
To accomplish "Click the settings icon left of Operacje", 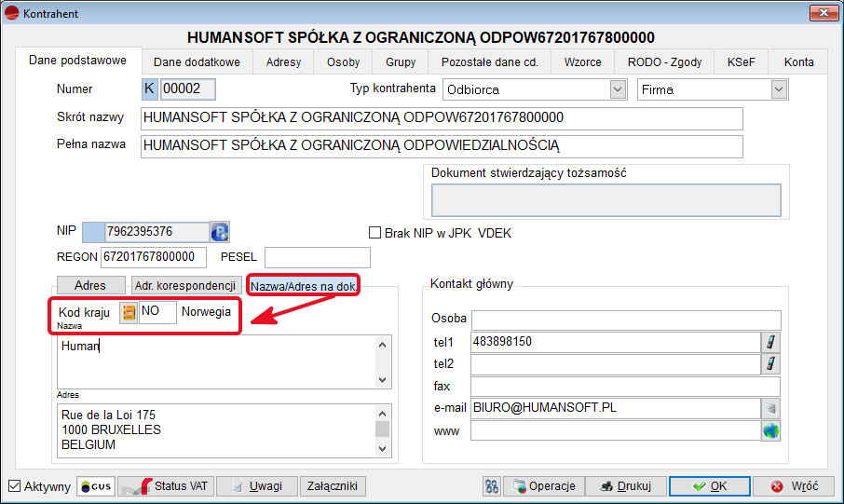I will [492, 486].
